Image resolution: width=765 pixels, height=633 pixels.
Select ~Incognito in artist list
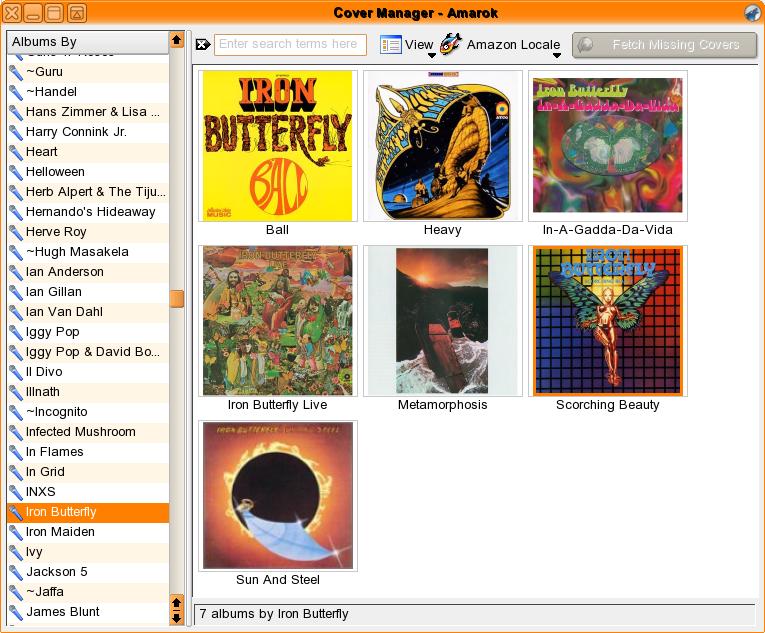pos(88,412)
